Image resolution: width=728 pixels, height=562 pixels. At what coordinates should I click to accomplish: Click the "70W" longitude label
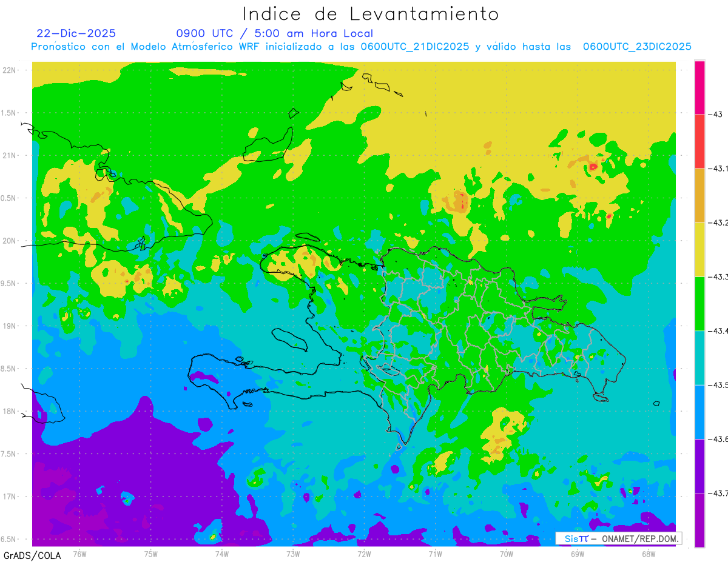[x=506, y=554]
